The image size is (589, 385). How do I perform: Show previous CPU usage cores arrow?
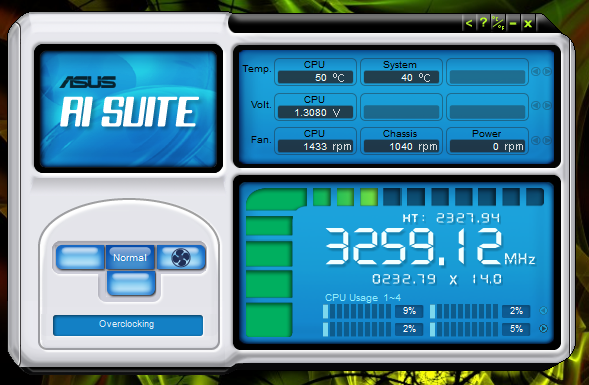[543, 311]
